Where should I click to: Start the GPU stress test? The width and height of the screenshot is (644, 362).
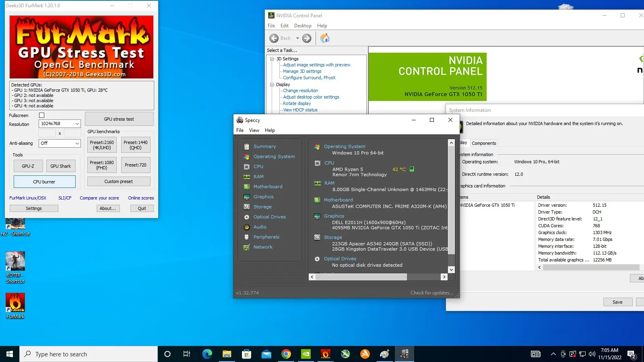(119, 119)
